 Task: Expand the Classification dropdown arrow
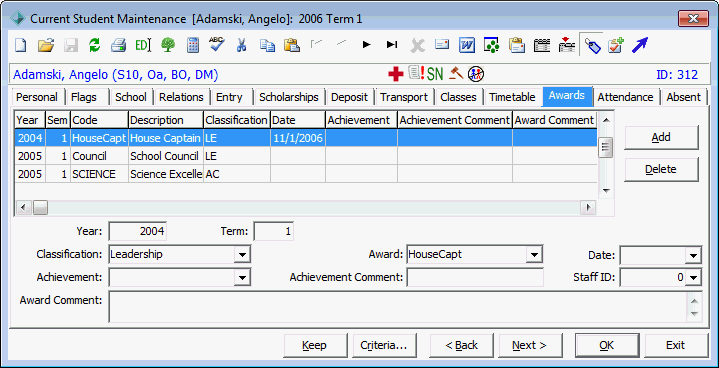point(242,254)
